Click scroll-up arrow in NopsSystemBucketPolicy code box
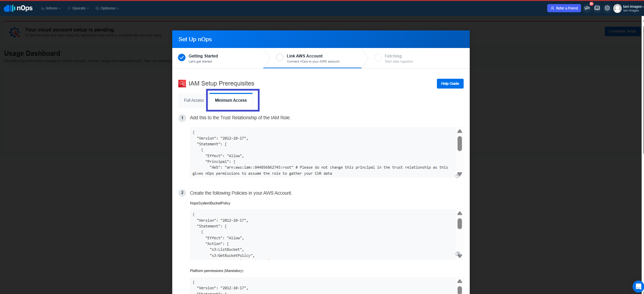The width and height of the screenshot is (644, 294). 460,213
